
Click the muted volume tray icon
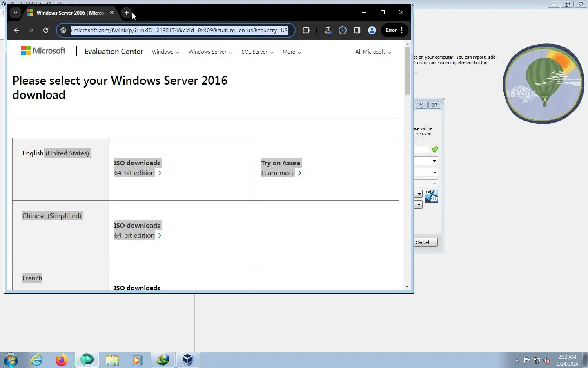pos(547,360)
